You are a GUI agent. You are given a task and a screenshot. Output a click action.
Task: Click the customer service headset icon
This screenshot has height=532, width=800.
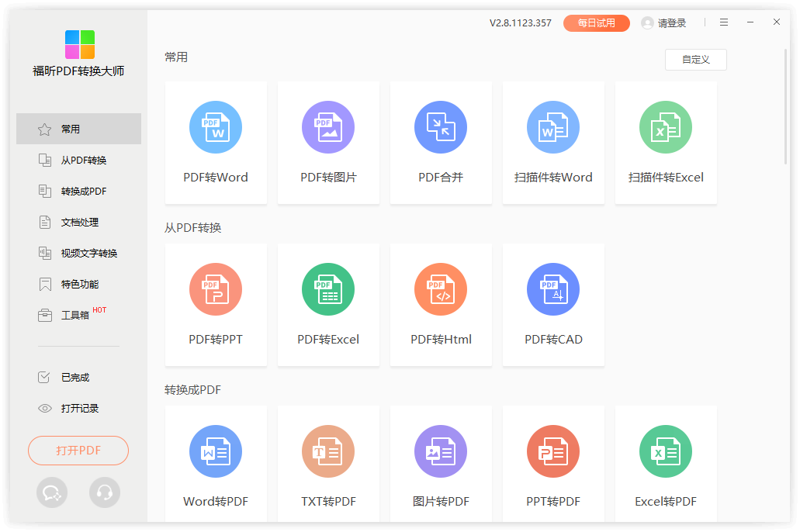click(x=105, y=492)
